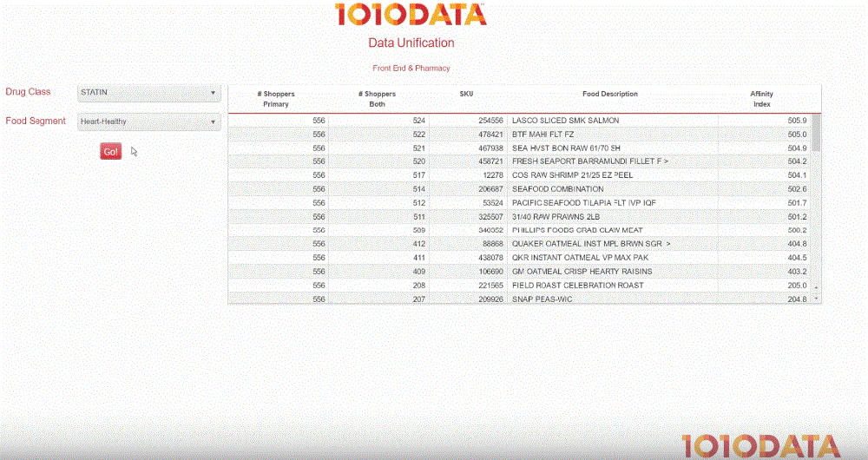Click Affinity Index value 501.2
The height and width of the screenshot is (460, 868).
[797, 217]
